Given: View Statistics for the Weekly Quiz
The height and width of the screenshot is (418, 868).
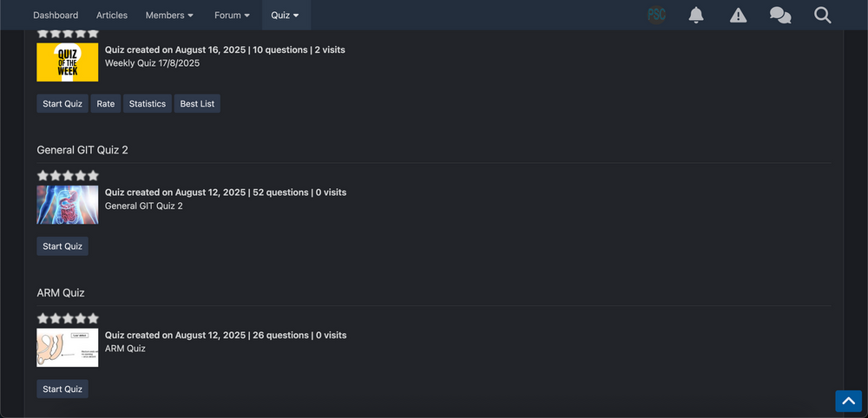Looking at the screenshot, I should click(148, 103).
